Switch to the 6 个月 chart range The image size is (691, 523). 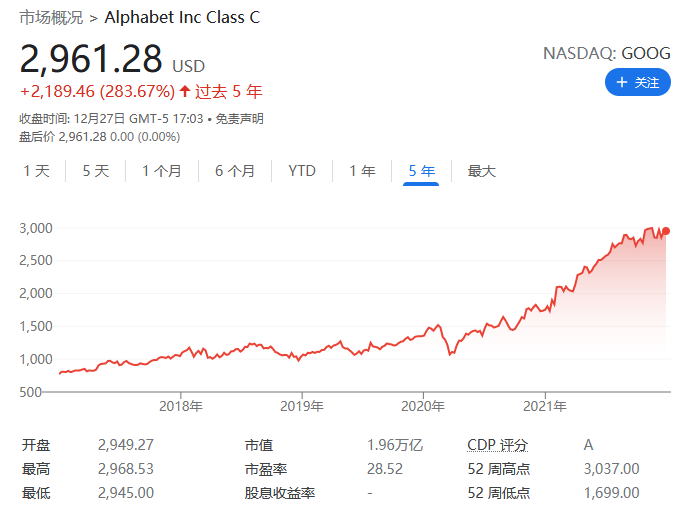click(235, 171)
